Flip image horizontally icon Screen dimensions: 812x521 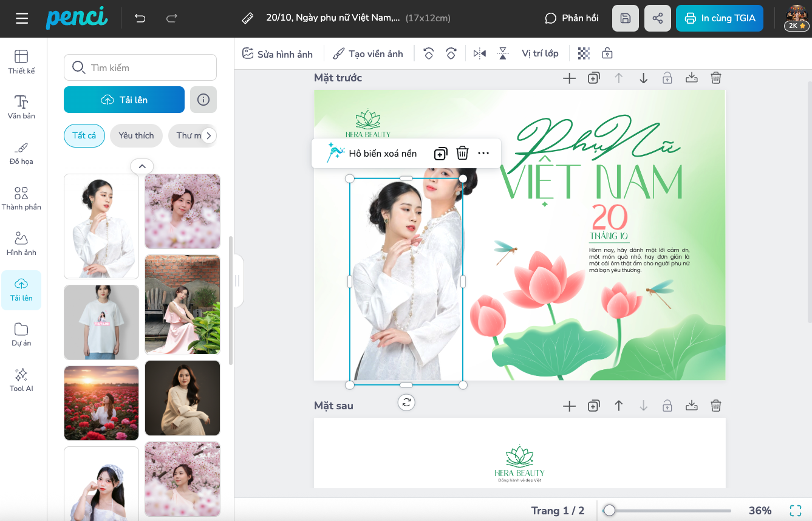pos(479,53)
